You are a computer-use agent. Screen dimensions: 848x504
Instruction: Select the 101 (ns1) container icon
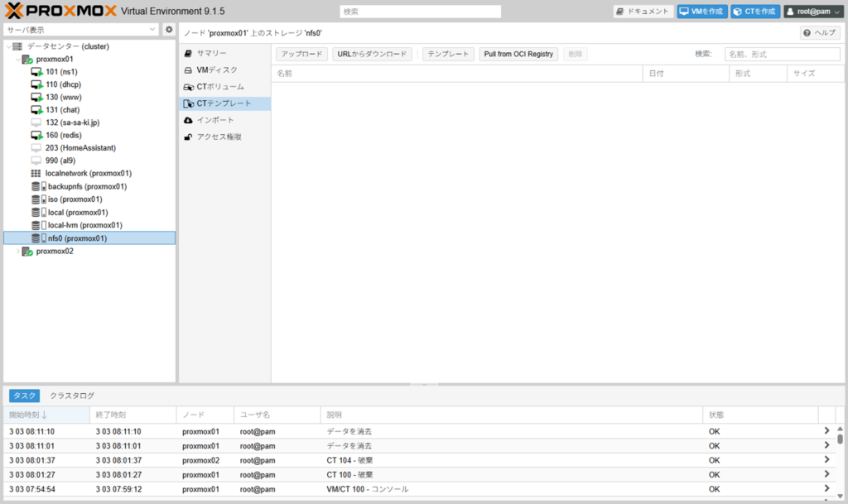click(x=36, y=72)
